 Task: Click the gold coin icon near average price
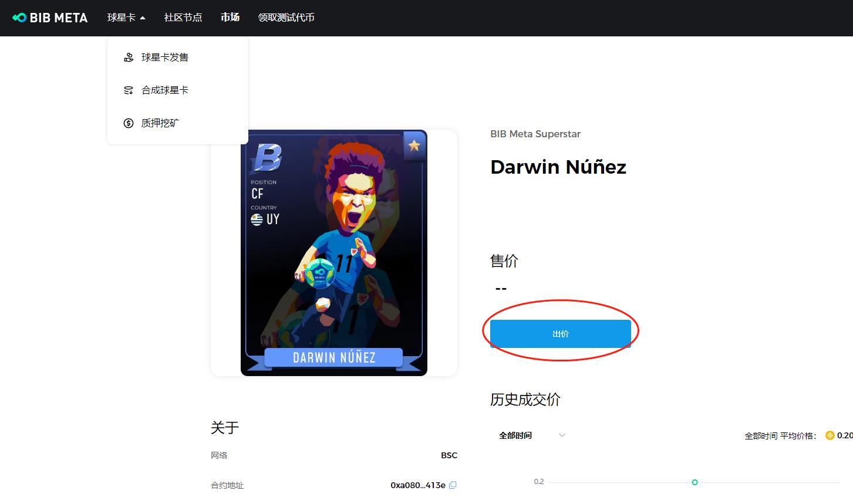[x=830, y=435]
